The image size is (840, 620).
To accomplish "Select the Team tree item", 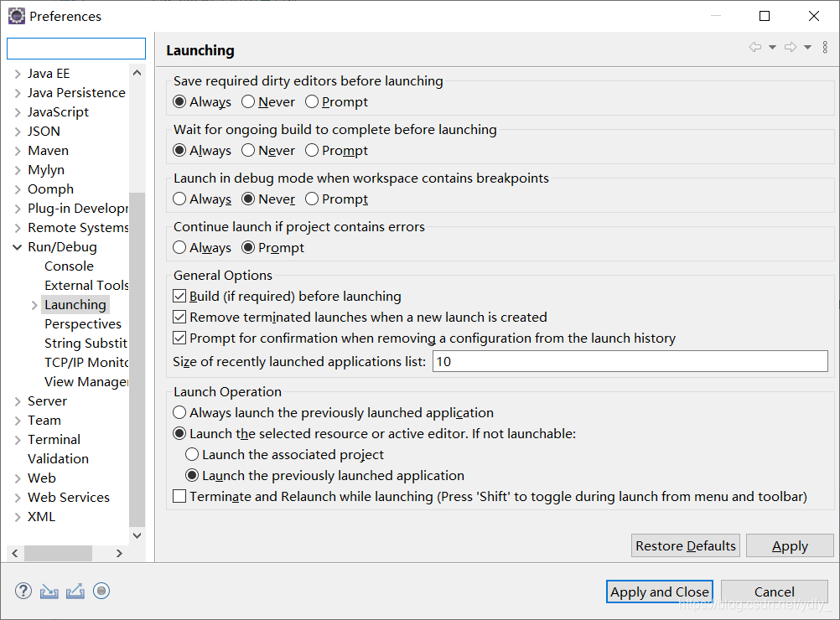I will (44, 421).
